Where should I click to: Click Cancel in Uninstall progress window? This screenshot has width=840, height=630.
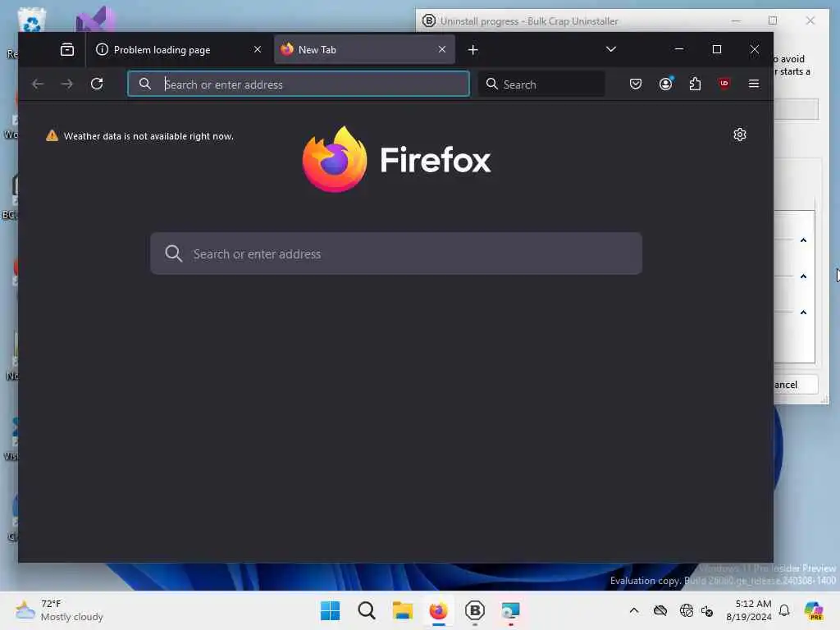pyautogui.click(x=796, y=385)
